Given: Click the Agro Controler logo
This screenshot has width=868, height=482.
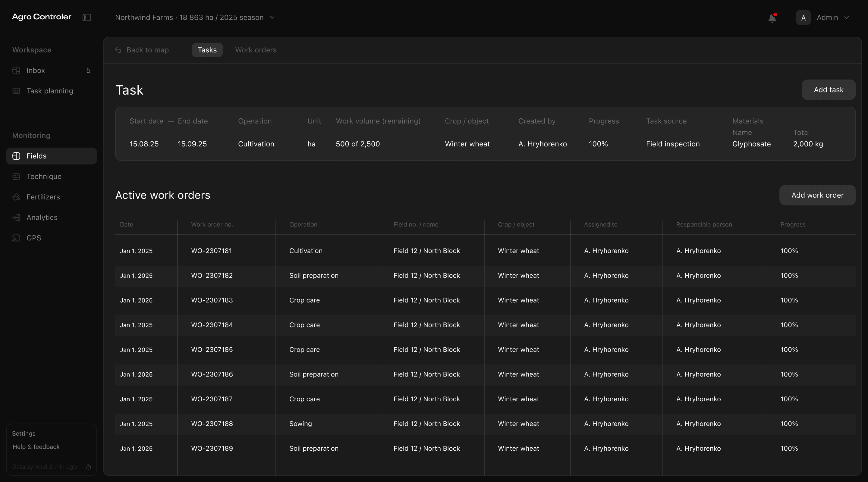Looking at the screenshot, I should 42,17.
